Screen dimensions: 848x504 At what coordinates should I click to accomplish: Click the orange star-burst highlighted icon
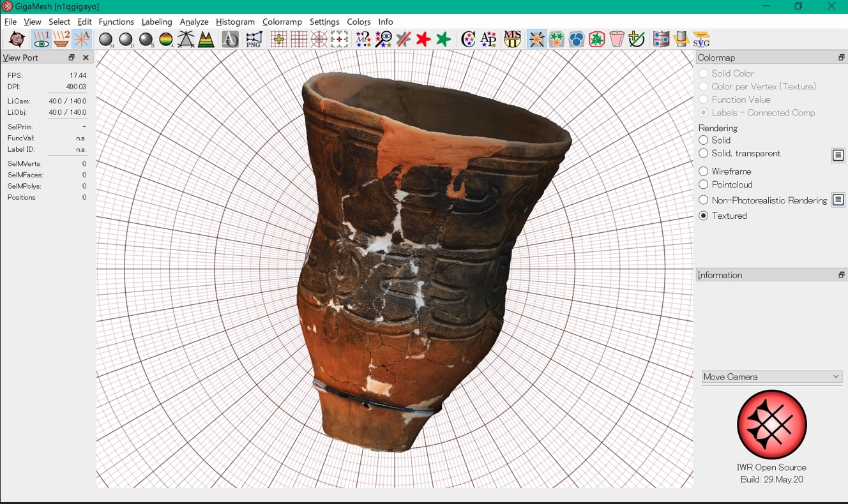pyautogui.click(x=536, y=40)
